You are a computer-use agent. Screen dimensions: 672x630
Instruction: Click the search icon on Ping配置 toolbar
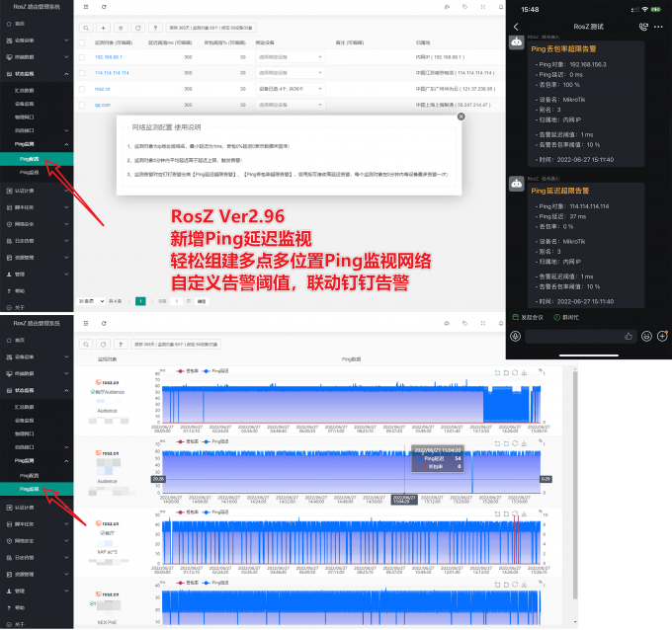click(86, 28)
